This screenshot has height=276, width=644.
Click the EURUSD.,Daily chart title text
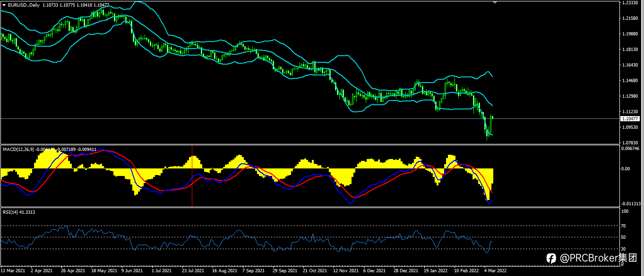(24, 4)
